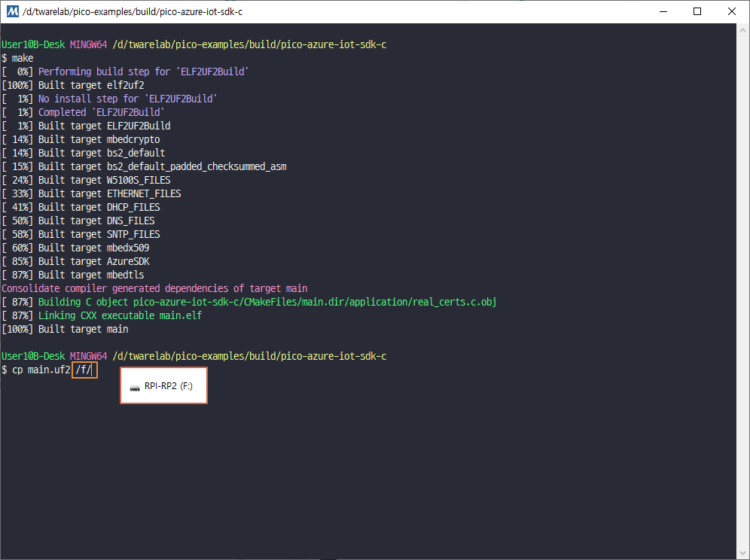Click the first 'User1@B-Desk' prompt above make

(x=33, y=44)
